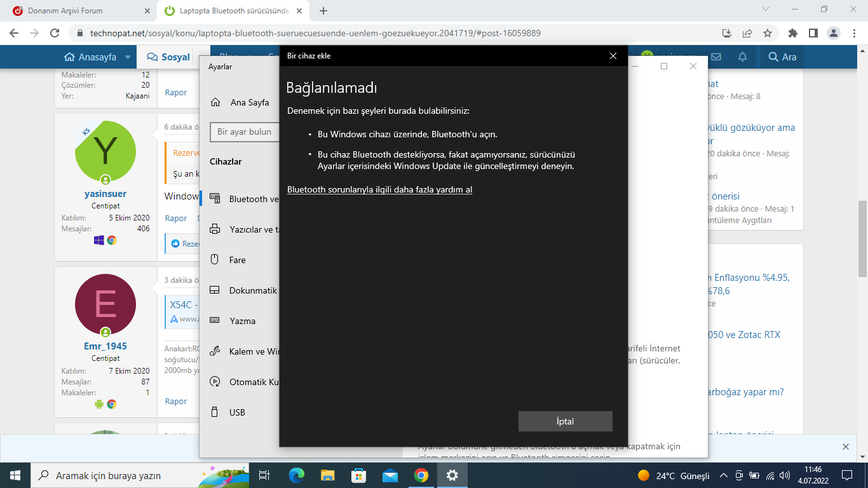Open the Windows Start menu
The width and height of the screenshot is (868, 488).
tap(15, 475)
